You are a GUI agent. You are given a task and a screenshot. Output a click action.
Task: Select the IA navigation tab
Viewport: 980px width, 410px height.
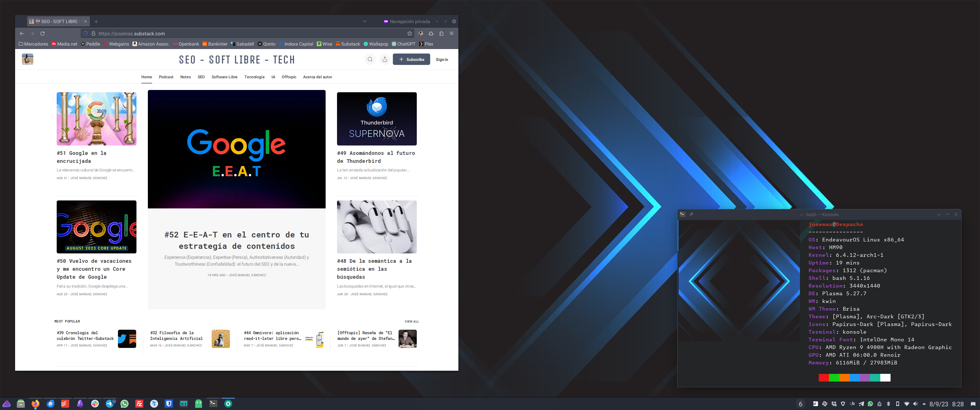point(273,77)
